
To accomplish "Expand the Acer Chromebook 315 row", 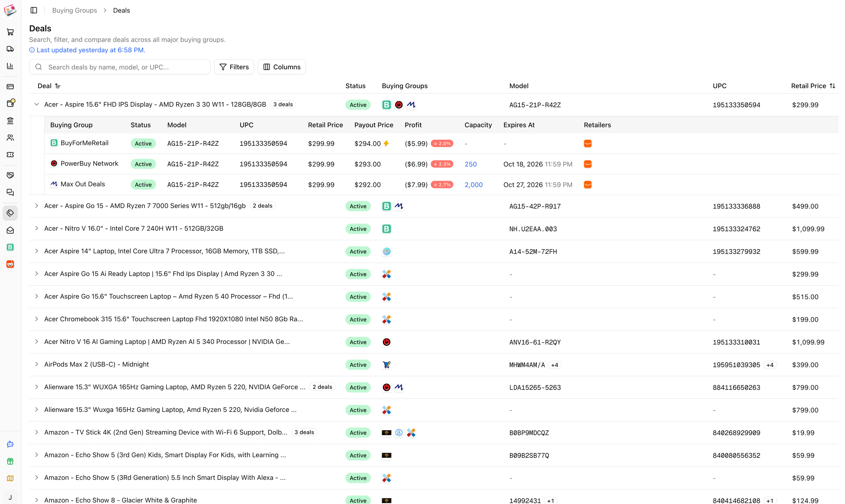I will (x=36, y=319).
